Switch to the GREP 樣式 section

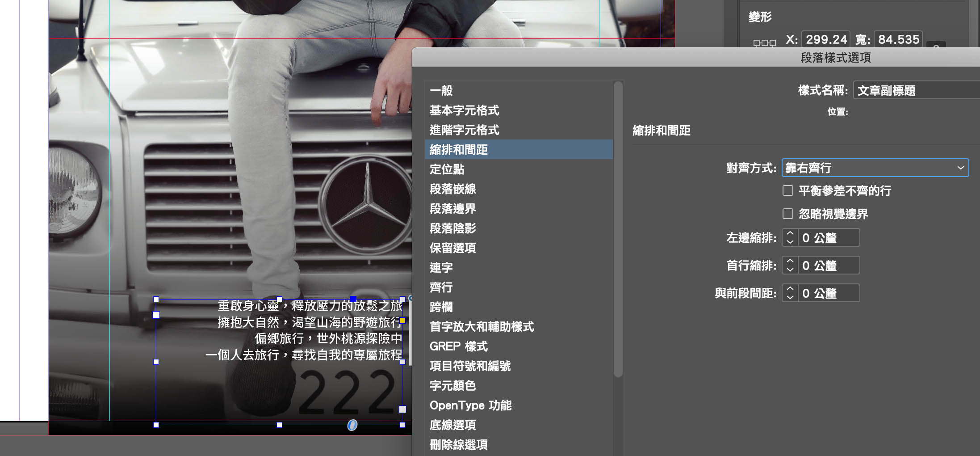click(x=458, y=346)
